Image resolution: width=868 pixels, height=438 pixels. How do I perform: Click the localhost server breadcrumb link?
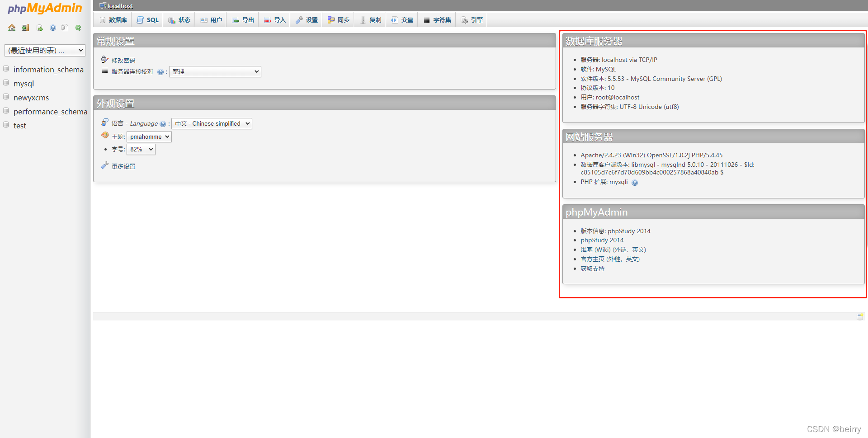point(120,6)
